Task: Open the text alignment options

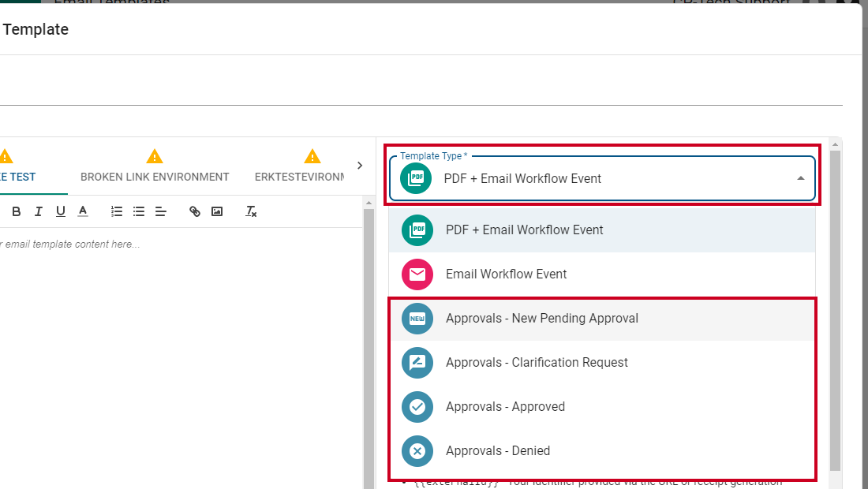Action: click(x=160, y=211)
